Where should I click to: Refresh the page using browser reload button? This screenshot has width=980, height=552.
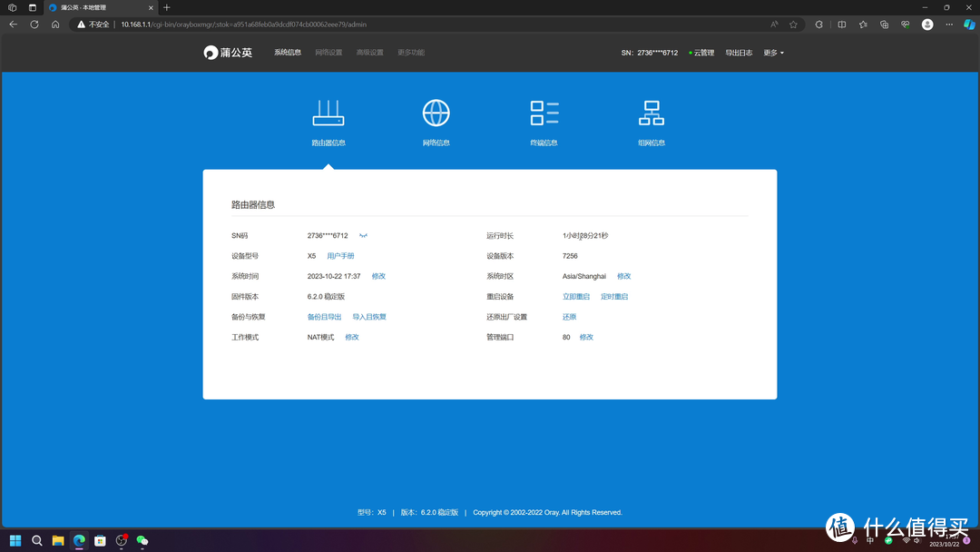pyautogui.click(x=34, y=25)
